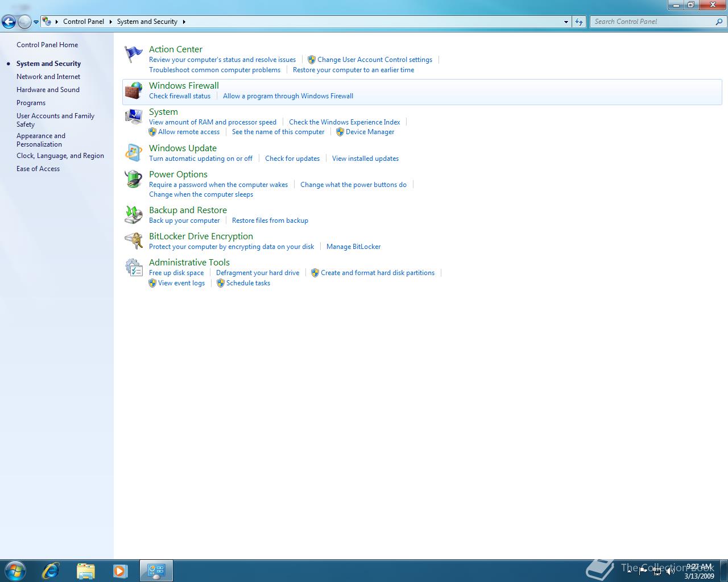
Task: Click View amount of RAM and processor speed
Action: point(213,122)
